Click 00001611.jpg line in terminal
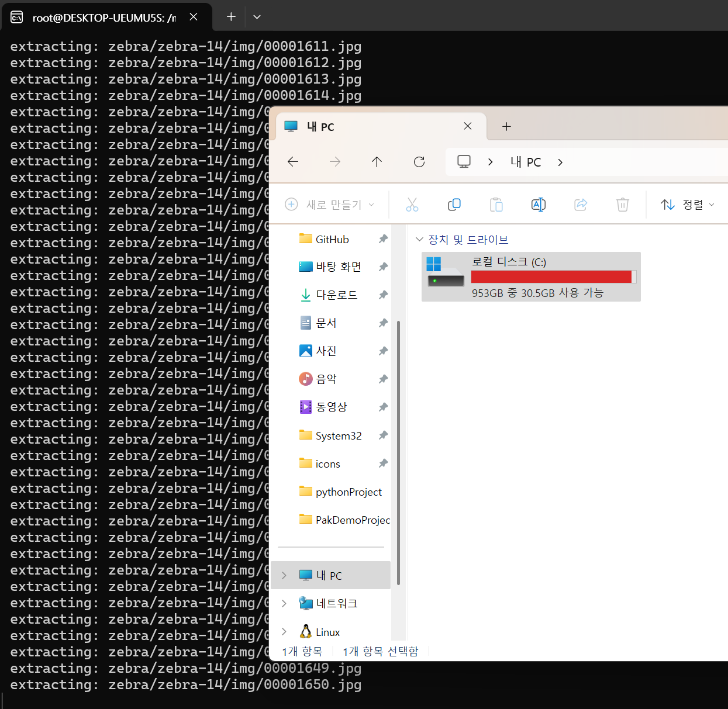This screenshot has width=728, height=709. tap(186, 46)
